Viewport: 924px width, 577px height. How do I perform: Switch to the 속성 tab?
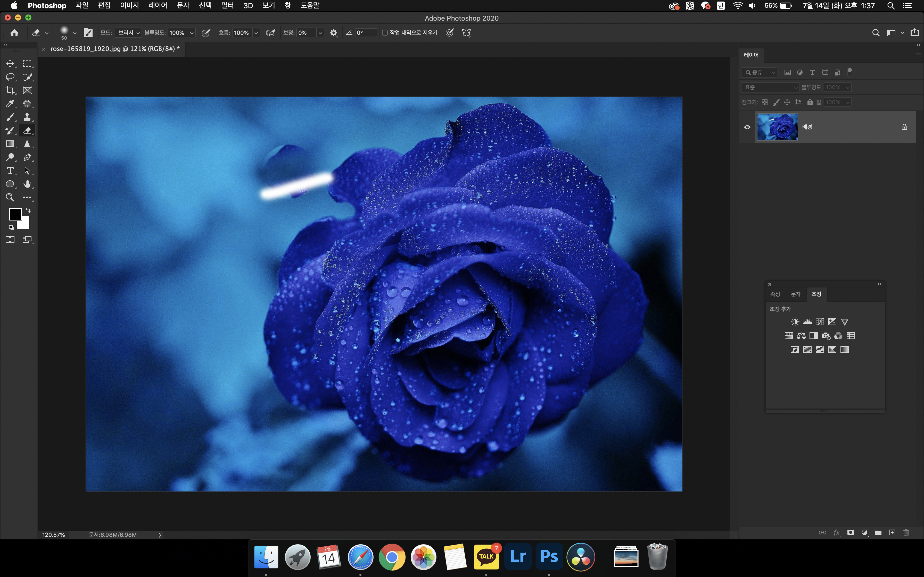(775, 294)
